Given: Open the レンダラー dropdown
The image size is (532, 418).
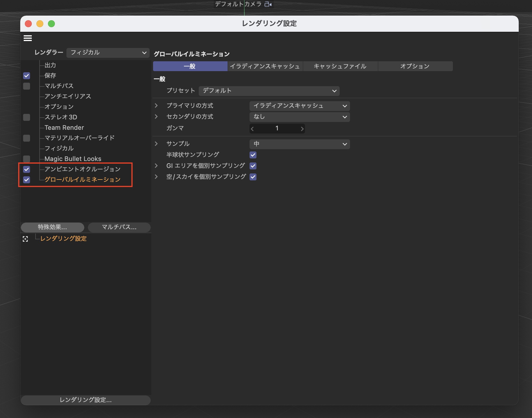Looking at the screenshot, I should click(108, 53).
